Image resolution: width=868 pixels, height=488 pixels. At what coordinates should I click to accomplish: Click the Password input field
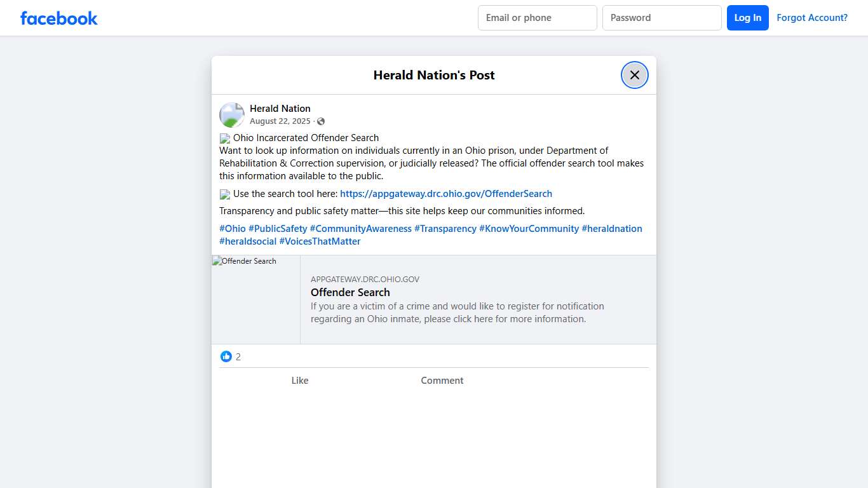[661, 18]
